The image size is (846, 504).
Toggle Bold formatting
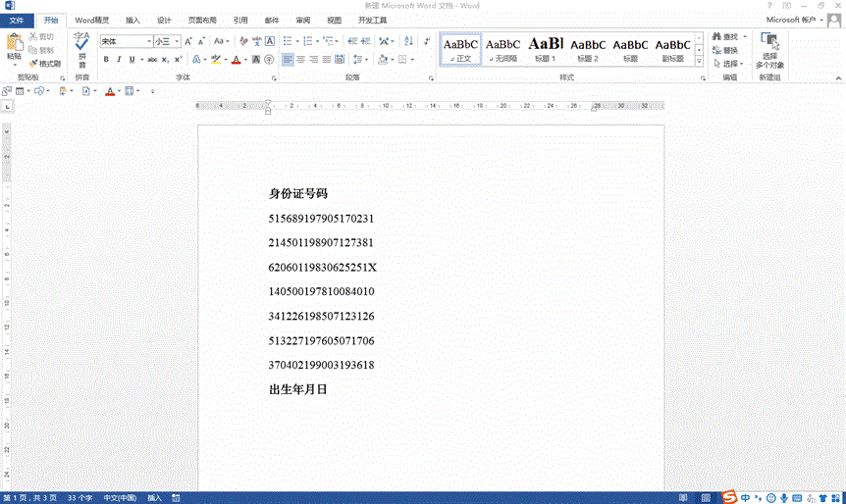(105, 60)
